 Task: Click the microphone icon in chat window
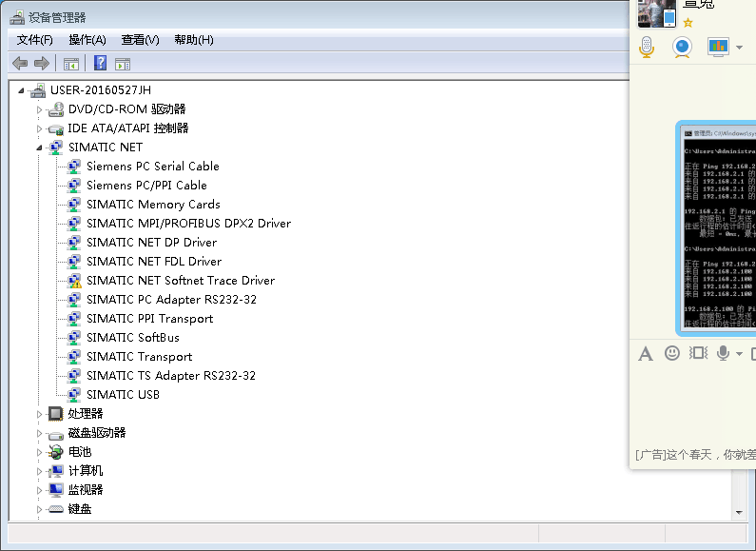coord(647,48)
